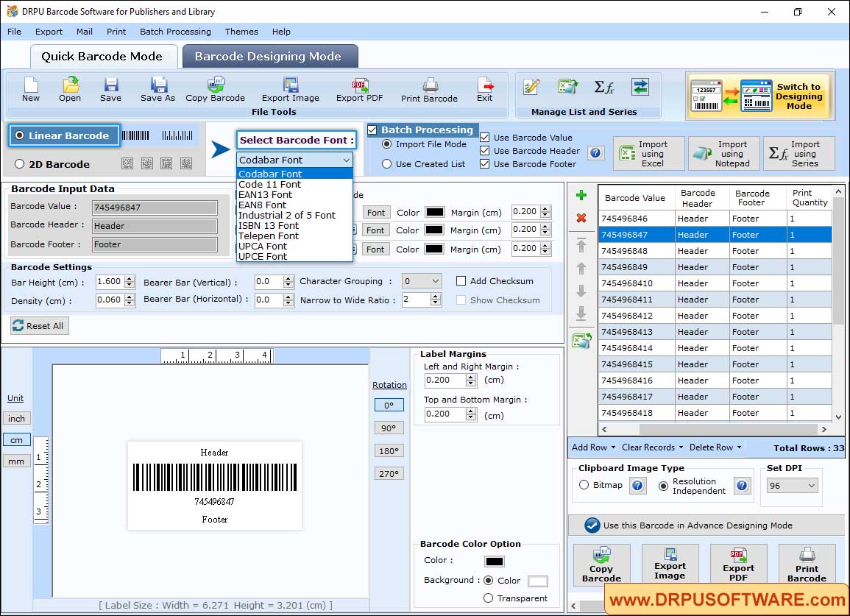
Task: Click the move-to-bottom arrow icon
Action: point(581,314)
